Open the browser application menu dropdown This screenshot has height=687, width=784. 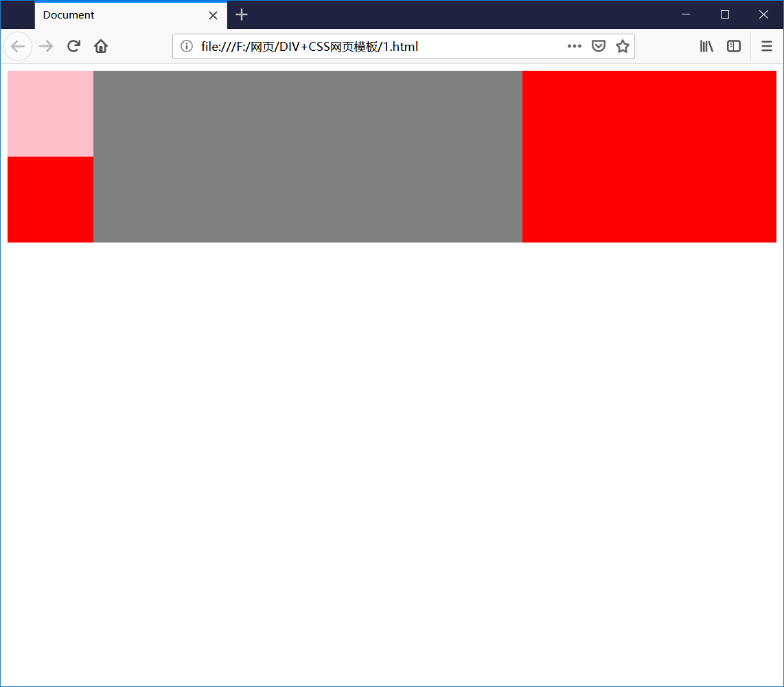pyautogui.click(x=767, y=46)
